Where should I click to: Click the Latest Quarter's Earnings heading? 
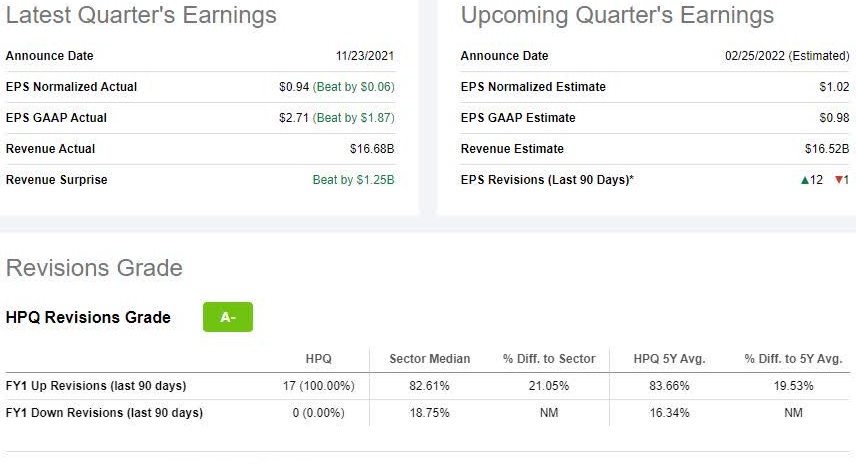click(141, 16)
